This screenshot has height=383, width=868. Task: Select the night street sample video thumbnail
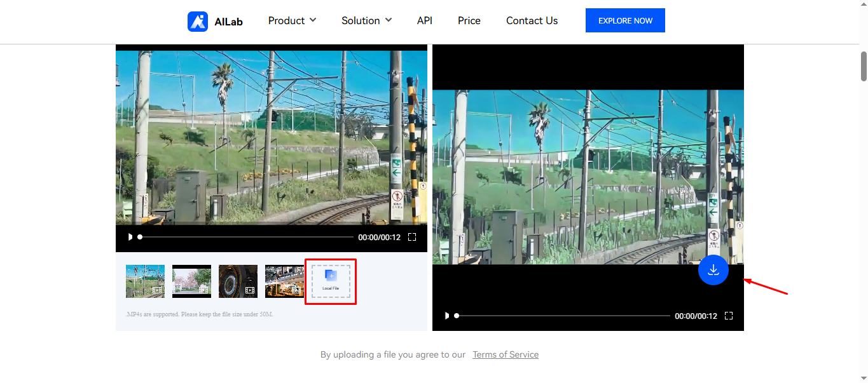pos(284,281)
